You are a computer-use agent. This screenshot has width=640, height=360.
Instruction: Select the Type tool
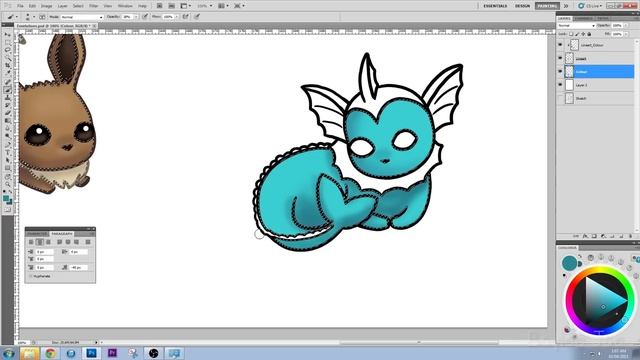click(8, 152)
